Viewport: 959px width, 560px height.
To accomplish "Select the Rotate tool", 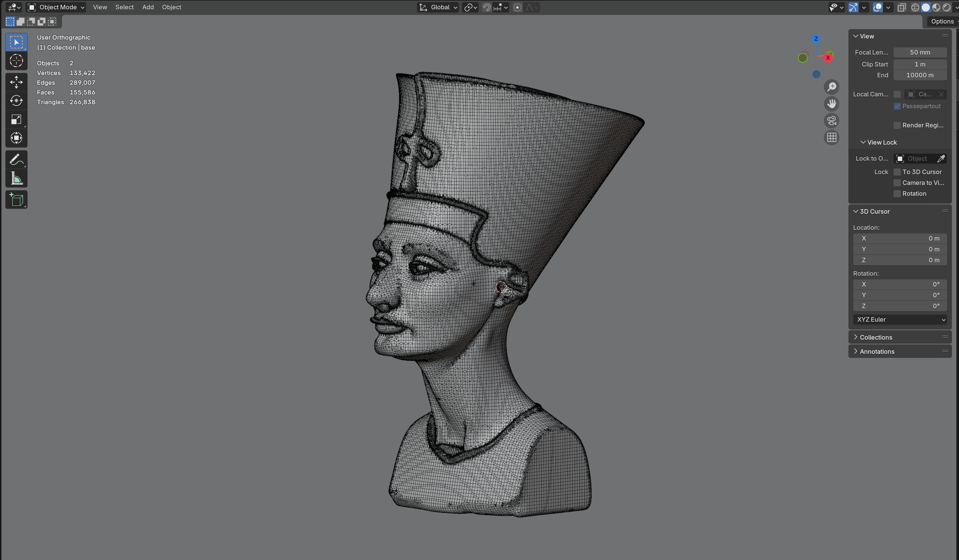I will tap(16, 101).
